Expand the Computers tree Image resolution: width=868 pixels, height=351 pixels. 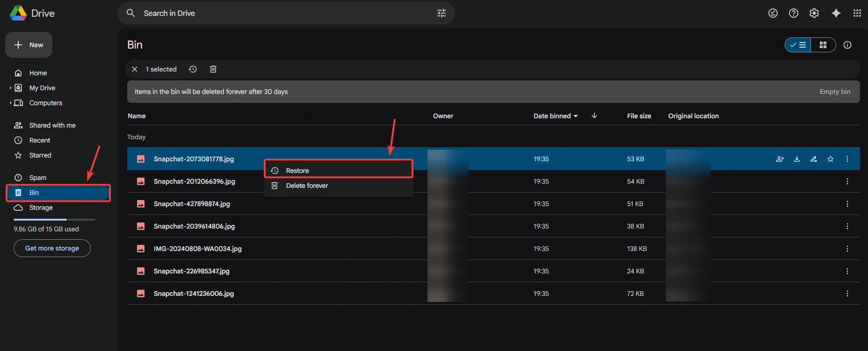point(11,103)
